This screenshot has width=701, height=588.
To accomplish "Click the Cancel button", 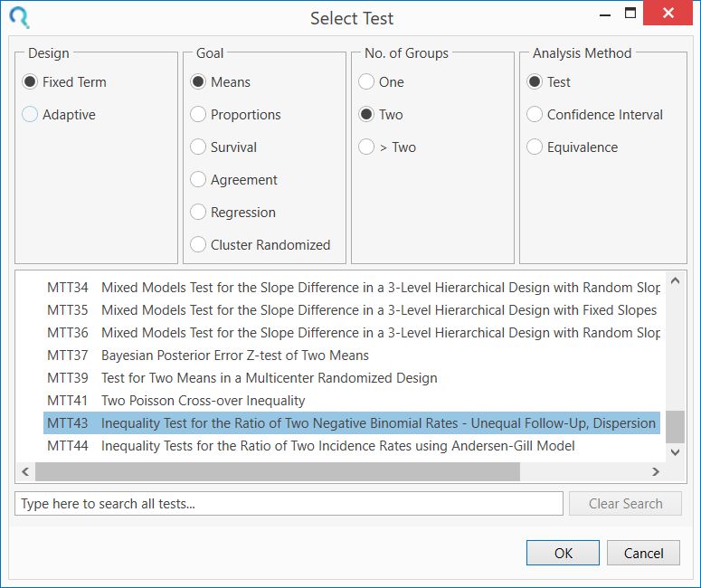I will pyautogui.click(x=643, y=553).
